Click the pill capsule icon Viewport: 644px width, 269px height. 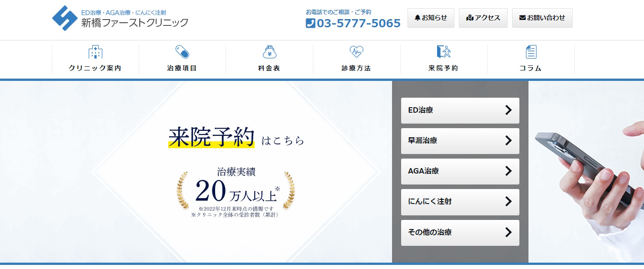coord(182,52)
